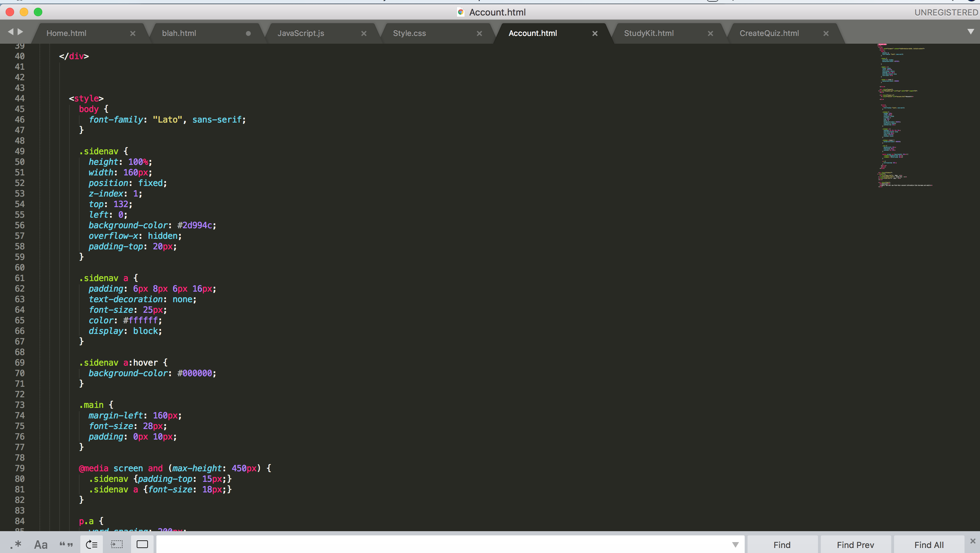This screenshot has width=980, height=553.
Task: Toggle in-selection search icon
Action: click(117, 545)
